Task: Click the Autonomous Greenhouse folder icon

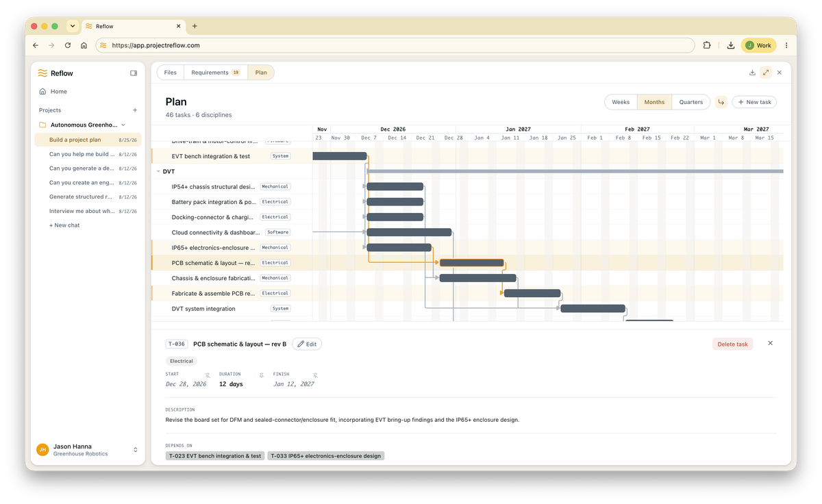Action: click(42, 125)
